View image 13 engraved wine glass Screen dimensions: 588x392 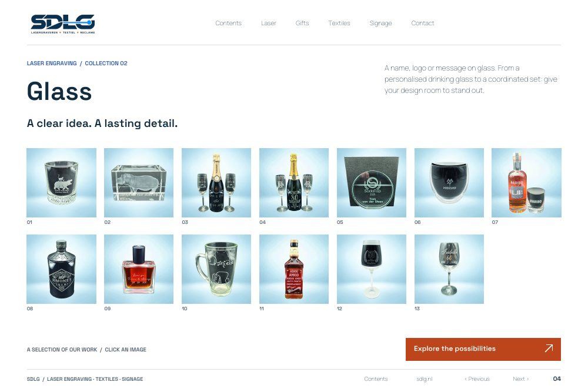coord(449,269)
